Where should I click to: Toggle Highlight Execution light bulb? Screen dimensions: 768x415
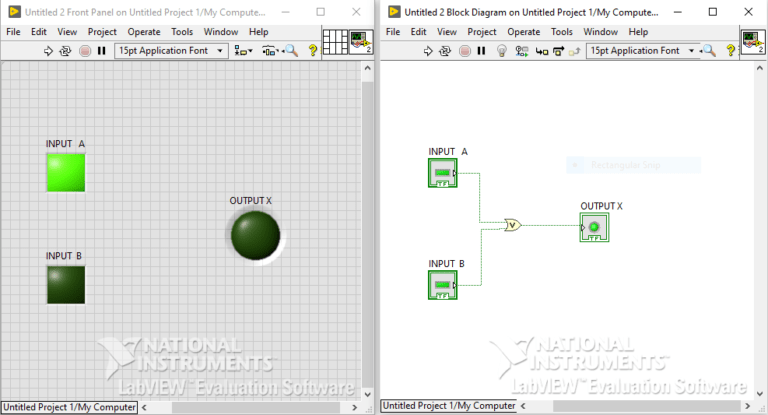[502, 51]
